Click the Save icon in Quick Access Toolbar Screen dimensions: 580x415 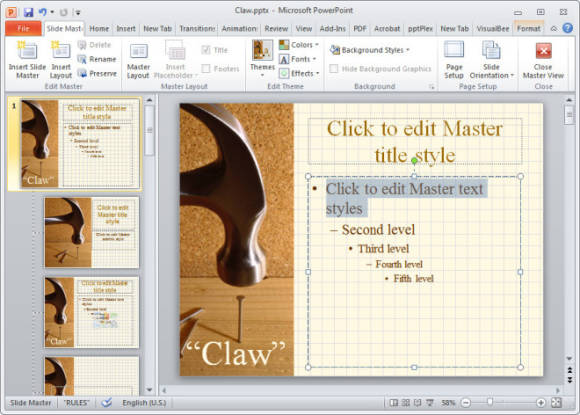click(x=28, y=12)
